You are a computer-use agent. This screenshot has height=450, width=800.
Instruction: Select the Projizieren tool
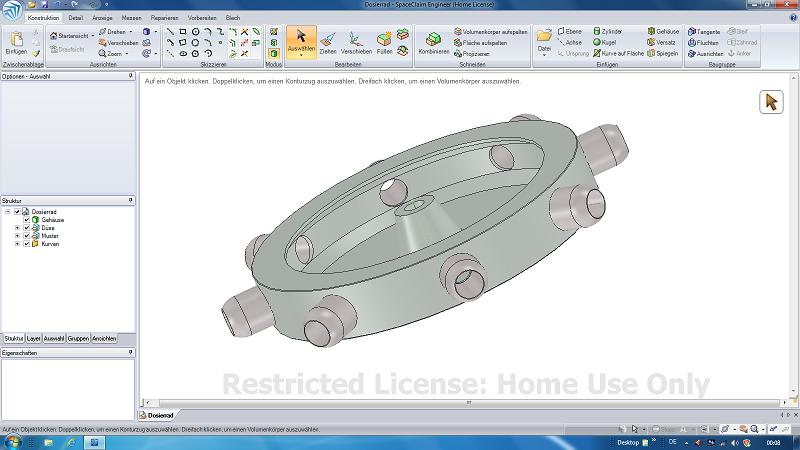click(x=472, y=54)
